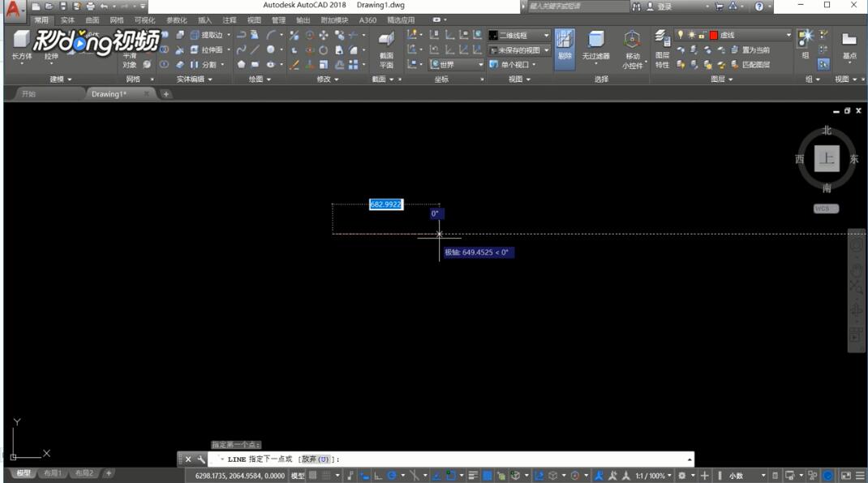Click the Move tool in Modify panel
The height and width of the screenshot is (483, 868).
(x=324, y=36)
